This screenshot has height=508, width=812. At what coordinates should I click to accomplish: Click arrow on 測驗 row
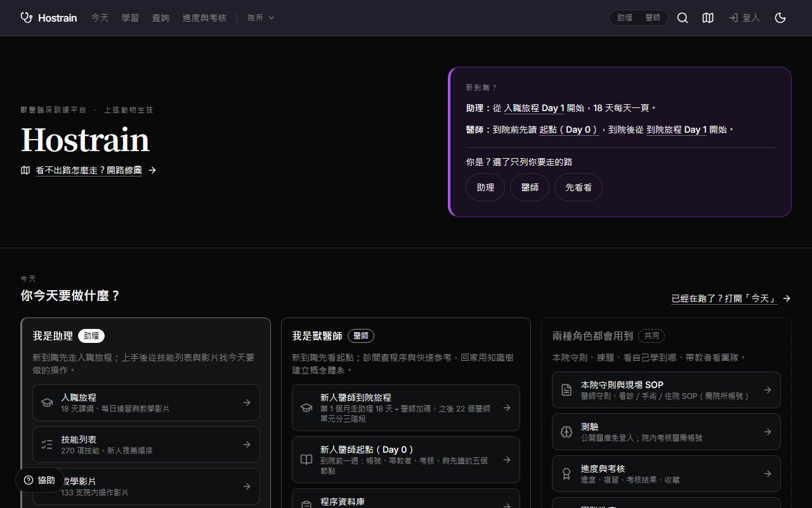(x=768, y=432)
